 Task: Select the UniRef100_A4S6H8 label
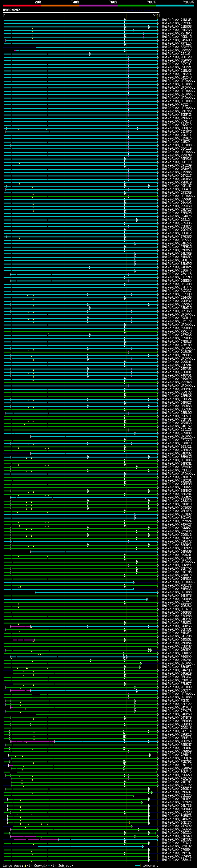click(177, 40)
